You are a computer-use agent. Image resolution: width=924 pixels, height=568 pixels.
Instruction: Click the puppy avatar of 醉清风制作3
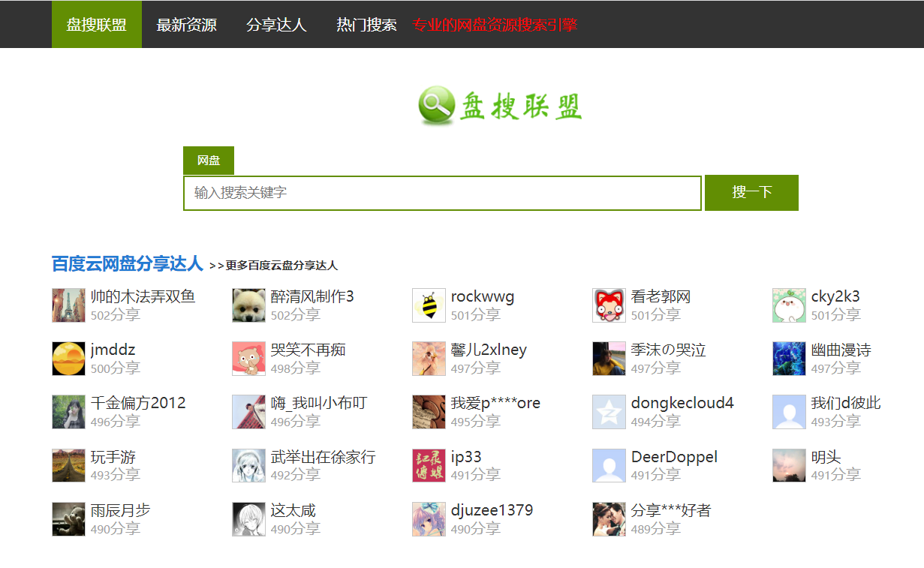pos(248,305)
